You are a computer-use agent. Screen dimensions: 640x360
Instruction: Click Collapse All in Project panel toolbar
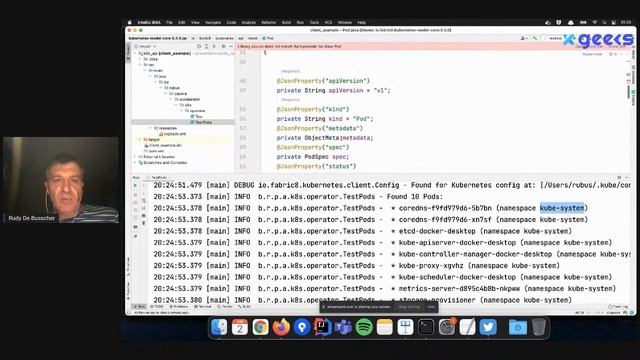pyautogui.click(x=214, y=46)
